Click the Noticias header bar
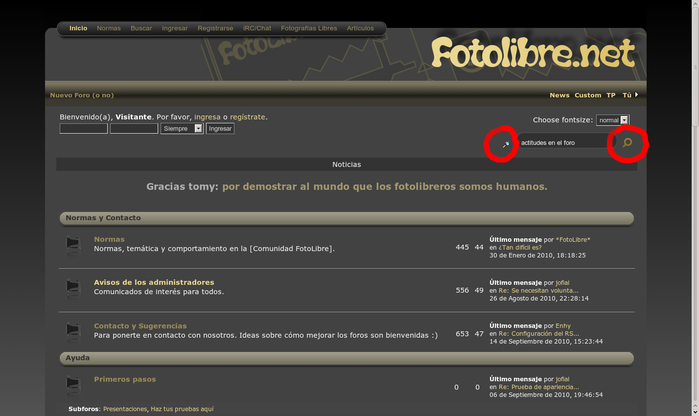699x416 pixels. point(347,165)
